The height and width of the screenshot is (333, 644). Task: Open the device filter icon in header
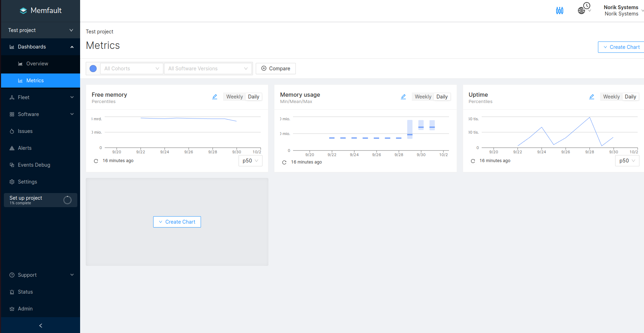pyautogui.click(x=560, y=11)
